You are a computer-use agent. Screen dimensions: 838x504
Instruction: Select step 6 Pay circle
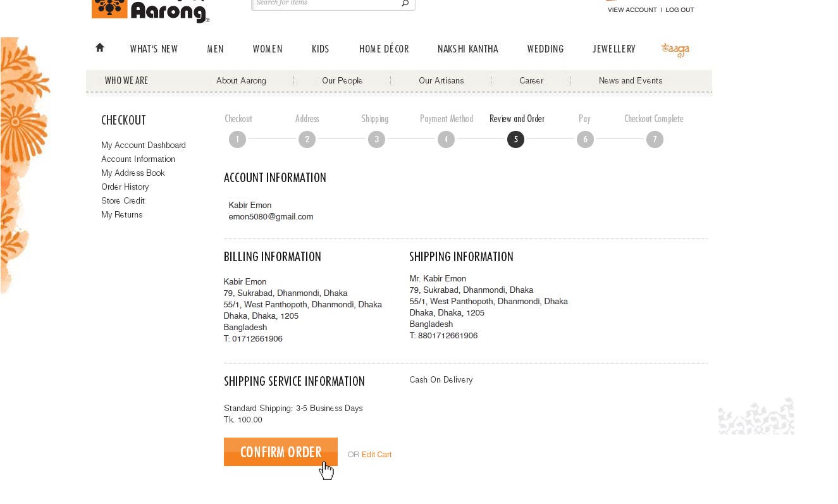click(x=585, y=139)
